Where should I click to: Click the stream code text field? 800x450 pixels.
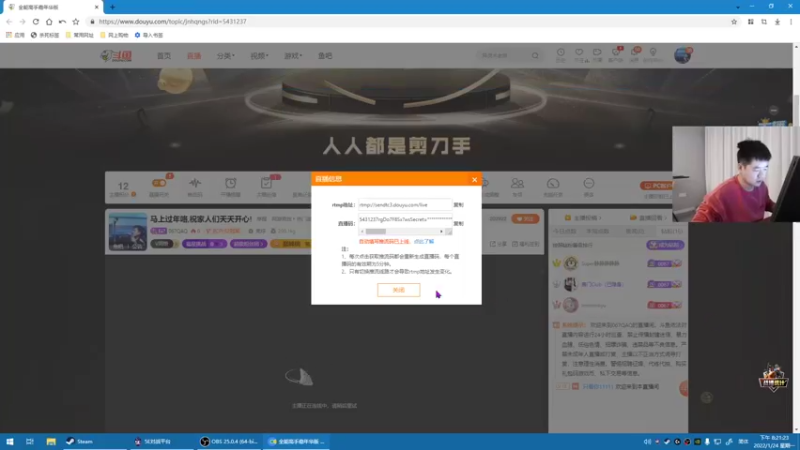pos(405,219)
